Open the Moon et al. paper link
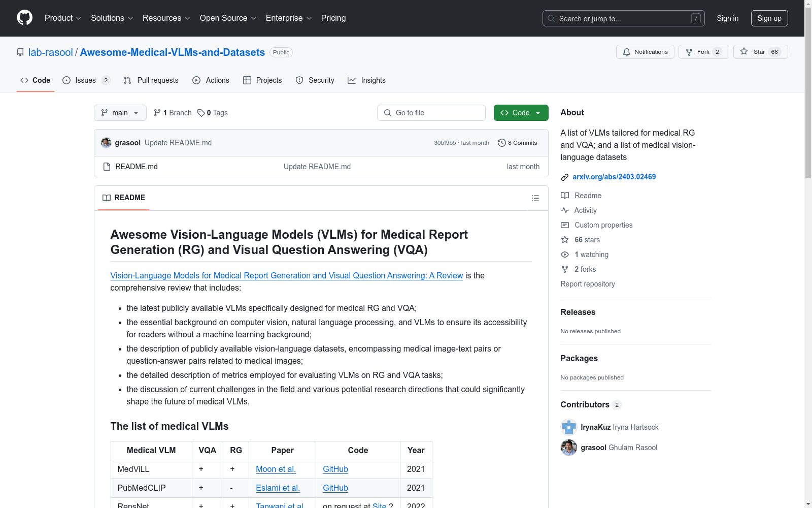812x508 pixels. (x=276, y=469)
